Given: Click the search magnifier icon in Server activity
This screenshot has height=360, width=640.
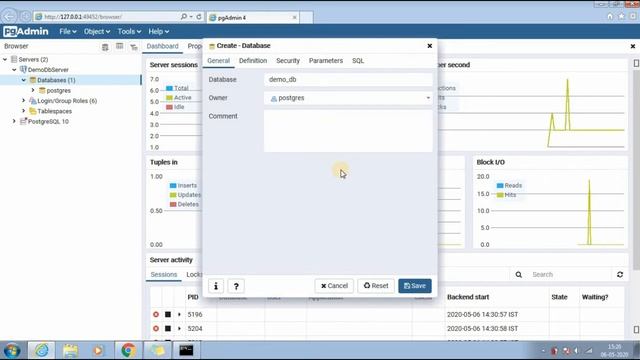Looking at the screenshot, I should [x=518, y=275].
